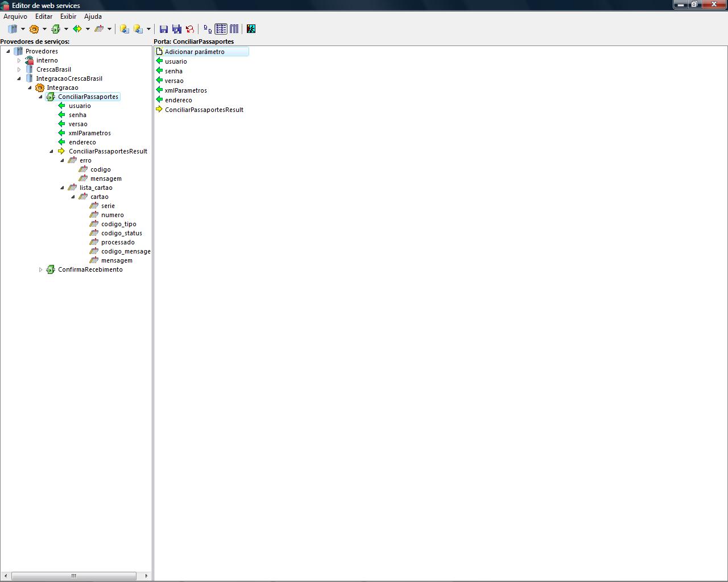Select serie field under cartao
The width and height of the screenshot is (728, 582).
108,206
